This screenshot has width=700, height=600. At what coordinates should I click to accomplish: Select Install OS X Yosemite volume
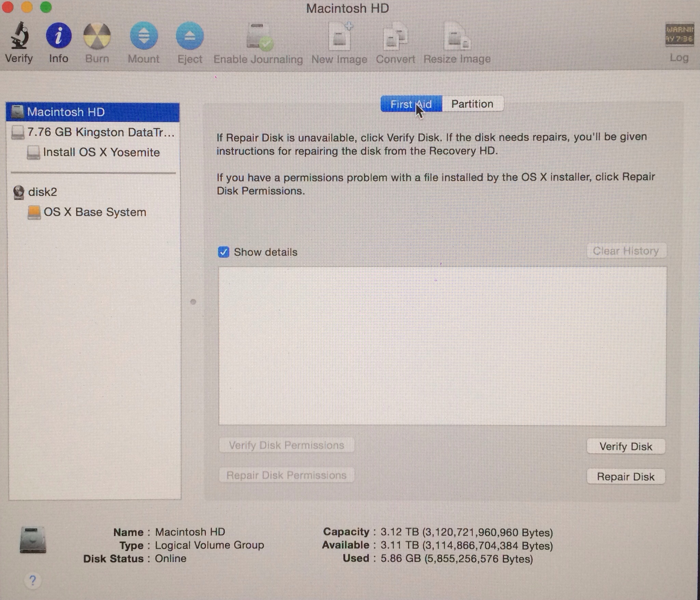click(101, 152)
